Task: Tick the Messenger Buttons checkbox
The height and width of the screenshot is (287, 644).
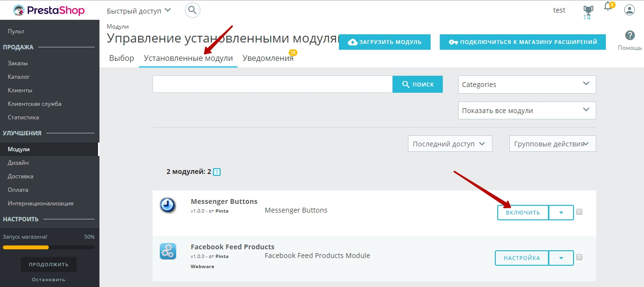Action: click(579, 212)
